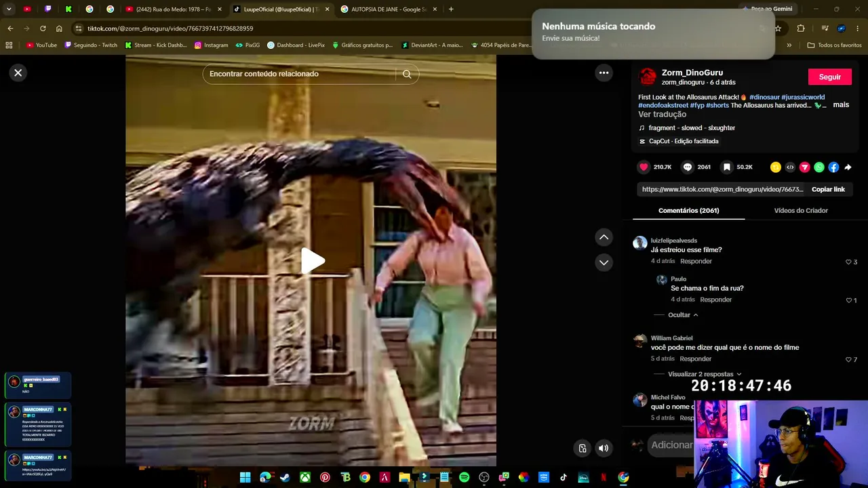This screenshot has width=868, height=488.
Task: Open the Chrome apps grid icon
Action: coord(9,45)
